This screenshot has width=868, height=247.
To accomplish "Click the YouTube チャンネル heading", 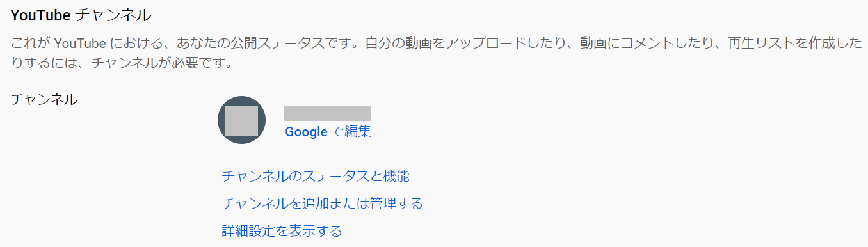I will coord(81,14).
